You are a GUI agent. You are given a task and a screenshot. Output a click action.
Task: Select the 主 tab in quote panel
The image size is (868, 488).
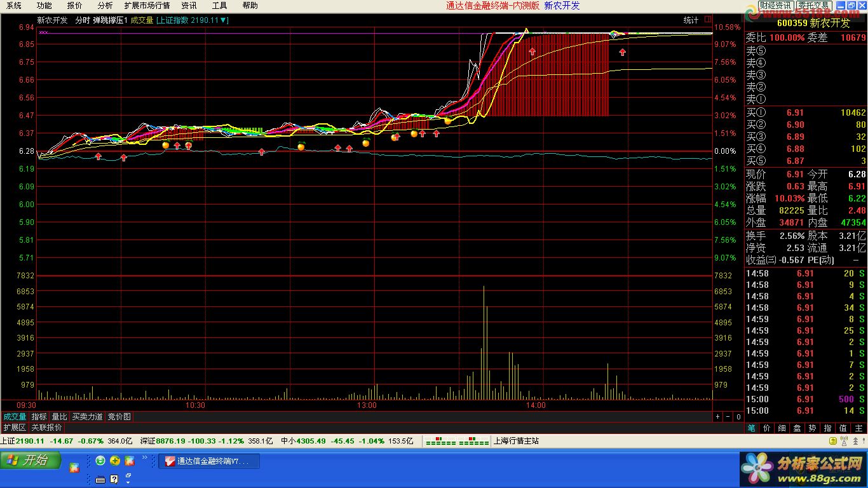pyautogui.click(x=858, y=428)
